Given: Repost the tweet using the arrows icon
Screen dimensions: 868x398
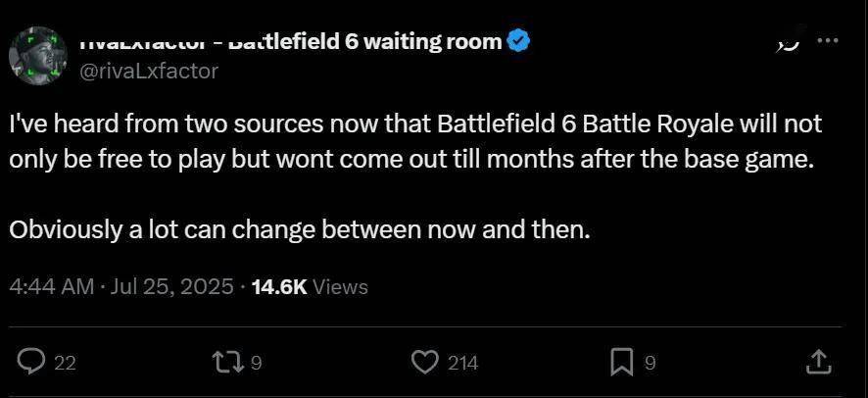Looking at the screenshot, I should (227, 362).
